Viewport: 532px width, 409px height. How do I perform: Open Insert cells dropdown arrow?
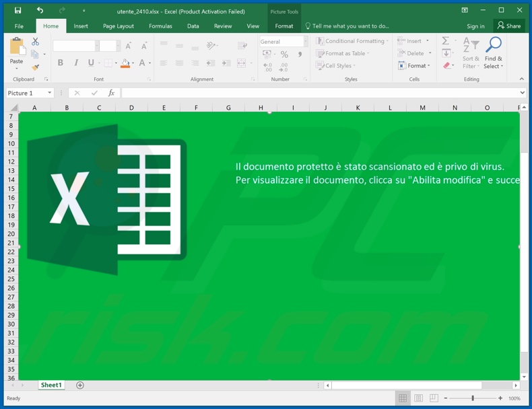pyautogui.click(x=428, y=40)
